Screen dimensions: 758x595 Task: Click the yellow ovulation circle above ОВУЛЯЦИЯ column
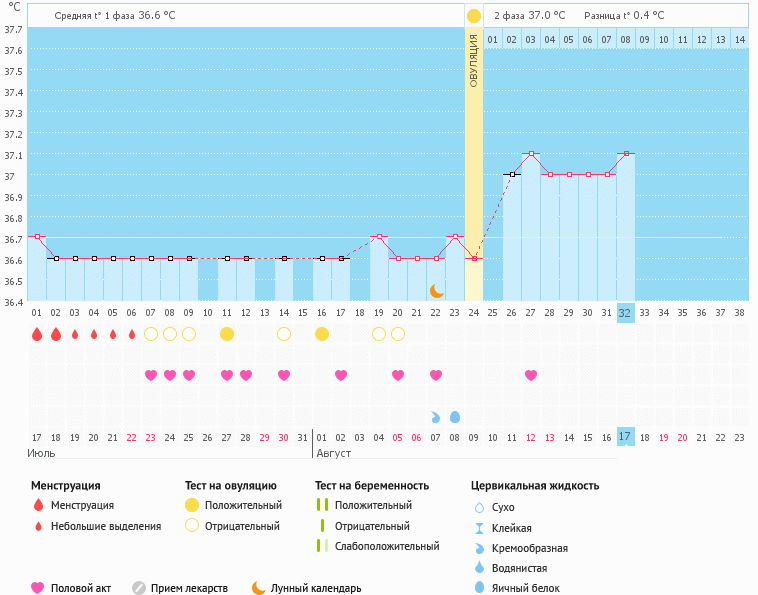point(474,16)
